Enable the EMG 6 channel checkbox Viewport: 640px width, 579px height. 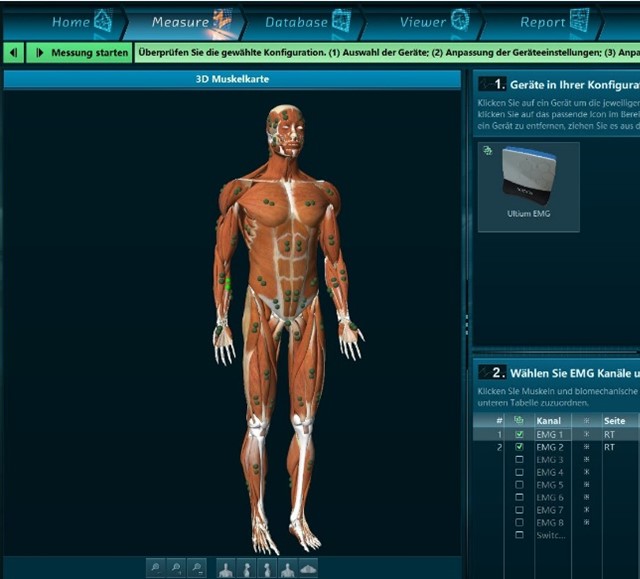(519, 497)
